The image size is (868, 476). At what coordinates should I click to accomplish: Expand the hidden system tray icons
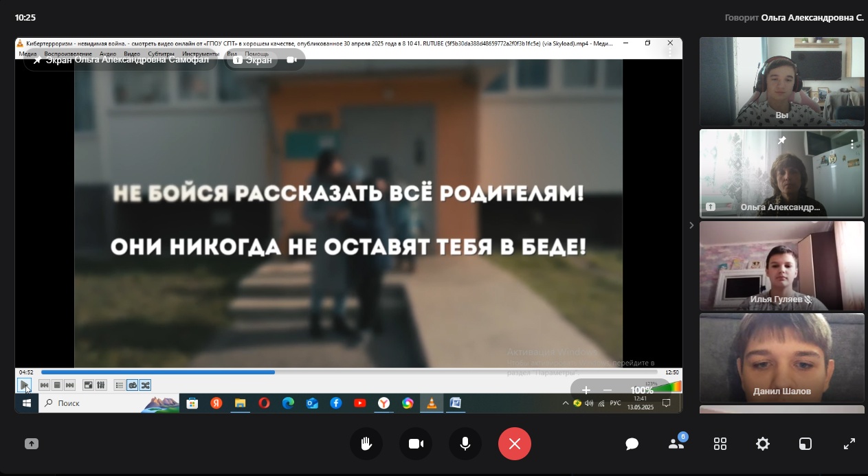point(566,403)
